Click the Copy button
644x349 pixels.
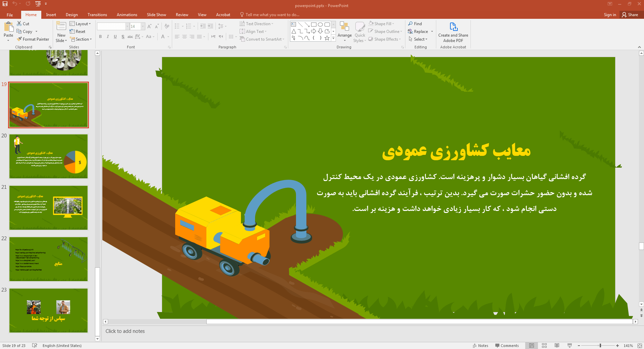click(x=24, y=32)
